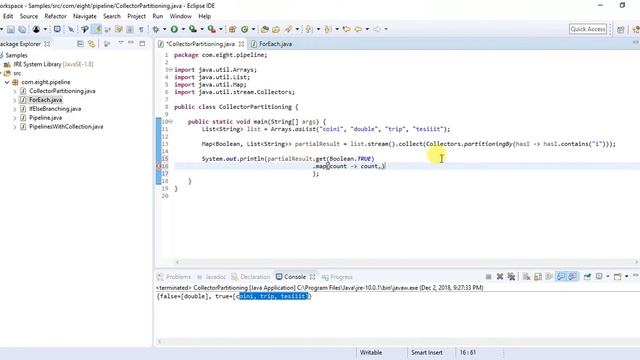Toggle Word Wrap in console toolbar

pyautogui.click(x=549, y=277)
